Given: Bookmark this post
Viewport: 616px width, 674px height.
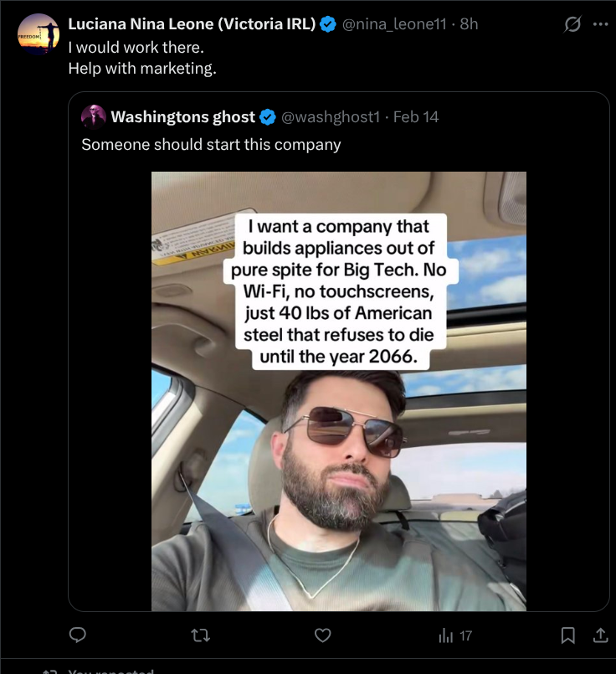Looking at the screenshot, I should coord(568,635).
